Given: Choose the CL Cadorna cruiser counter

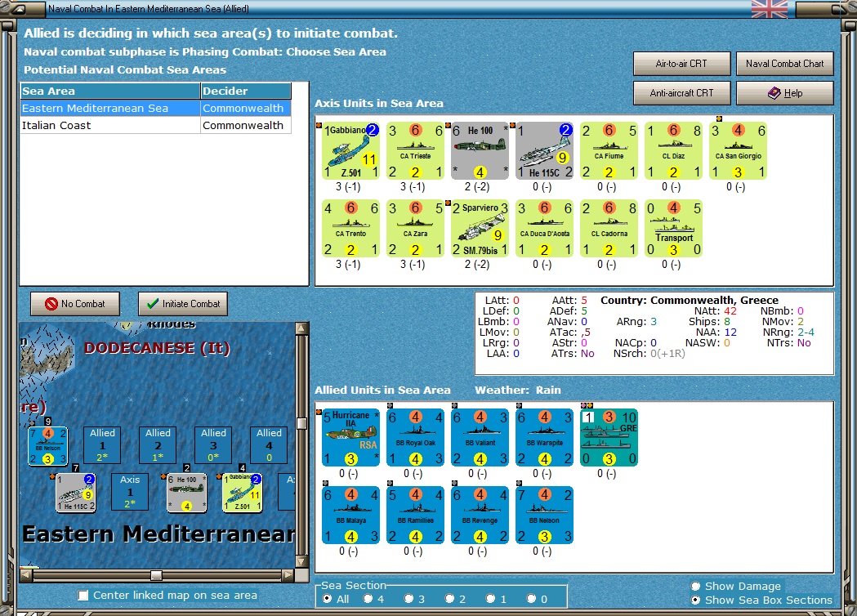Looking at the screenshot, I should click(609, 229).
